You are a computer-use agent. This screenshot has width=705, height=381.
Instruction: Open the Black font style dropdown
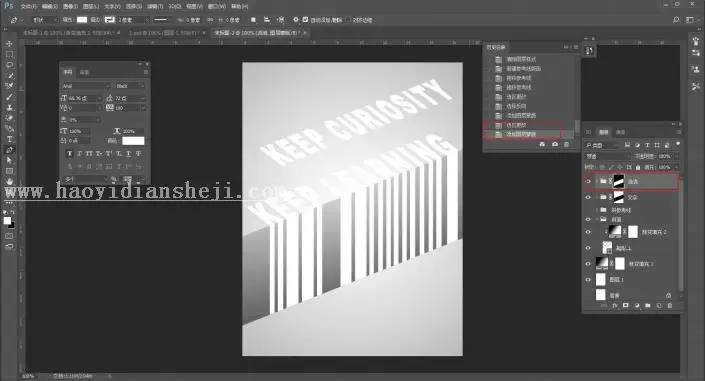point(129,85)
